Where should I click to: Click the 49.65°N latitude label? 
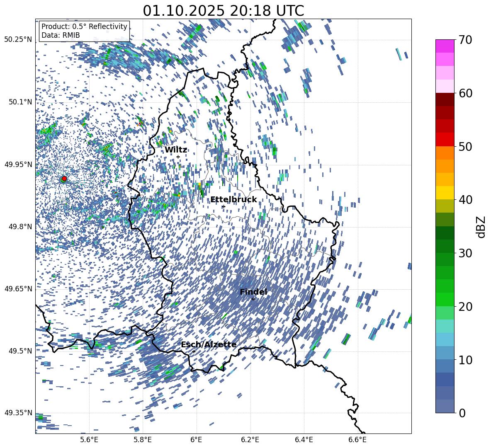(18, 288)
